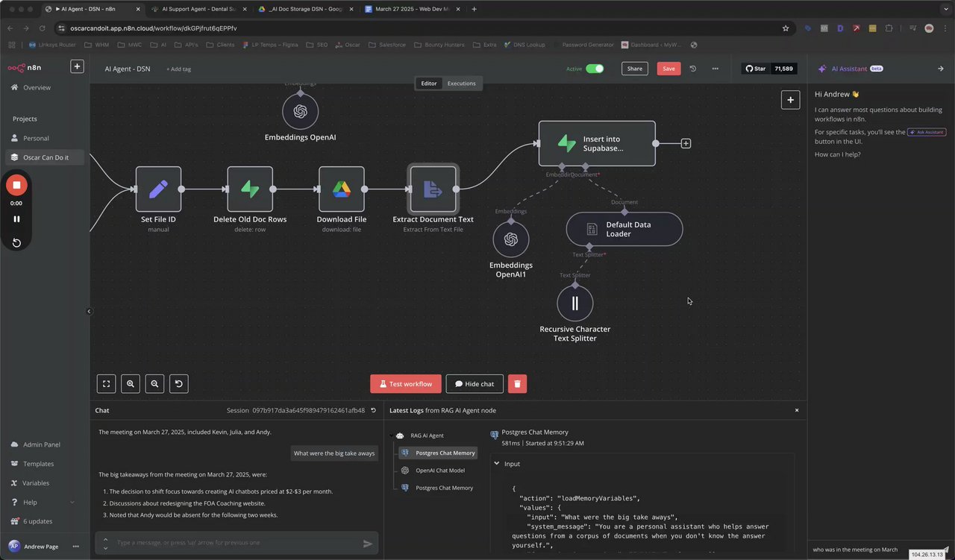
Task: Open the Default Data Loader node
Action: [624, 229]
